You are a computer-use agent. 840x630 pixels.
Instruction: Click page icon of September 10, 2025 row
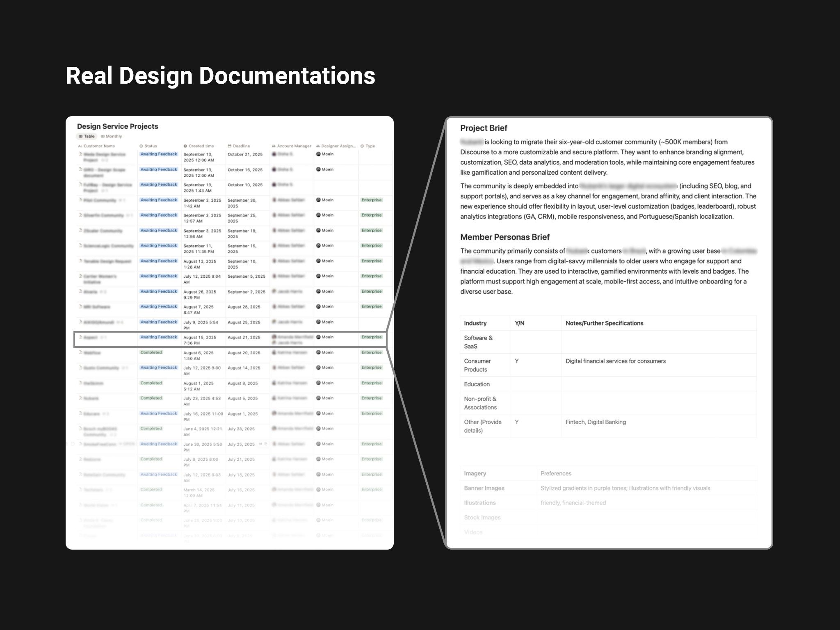80,261
